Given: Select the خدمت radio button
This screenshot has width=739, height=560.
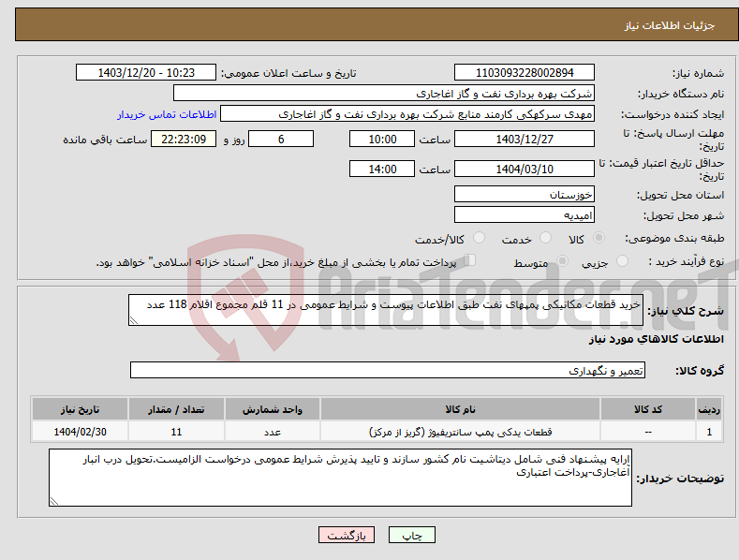Looking at the screenshot, I should pyautogui.click(x=545, y=238).
